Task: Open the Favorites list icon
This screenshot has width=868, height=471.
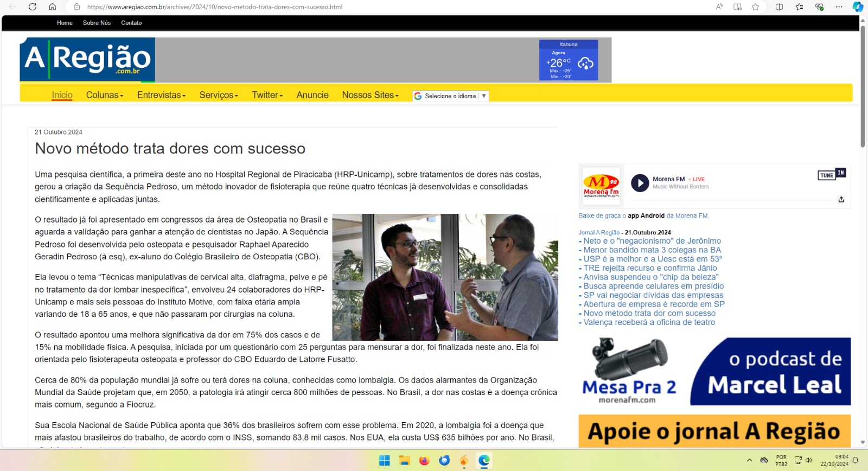Action: 799,7
